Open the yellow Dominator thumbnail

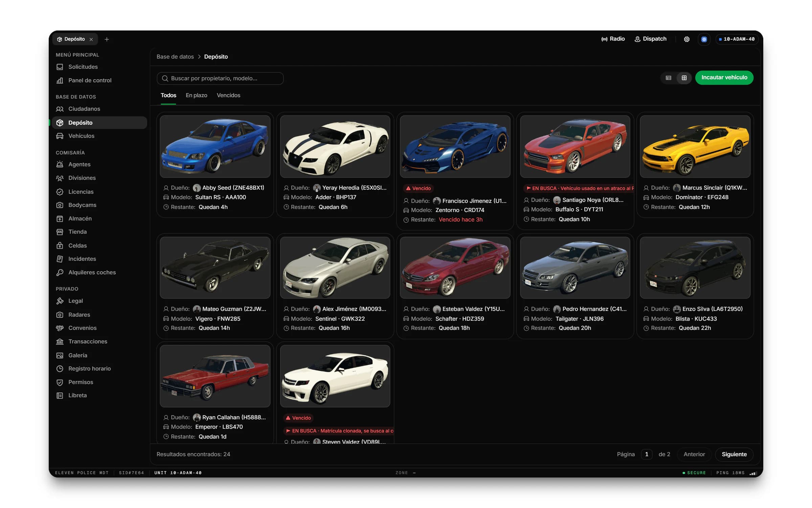[x=695, y=146]
